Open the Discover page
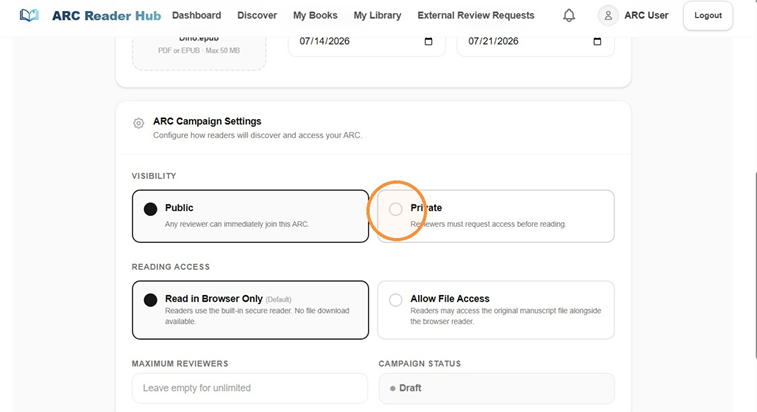The height and width of the screenshot is (412, 757). click(x=257, y=15)
